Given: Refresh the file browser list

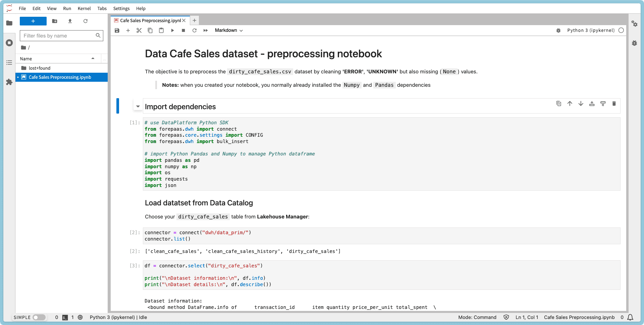Looking at the screenshot, I should click(86, 21).
